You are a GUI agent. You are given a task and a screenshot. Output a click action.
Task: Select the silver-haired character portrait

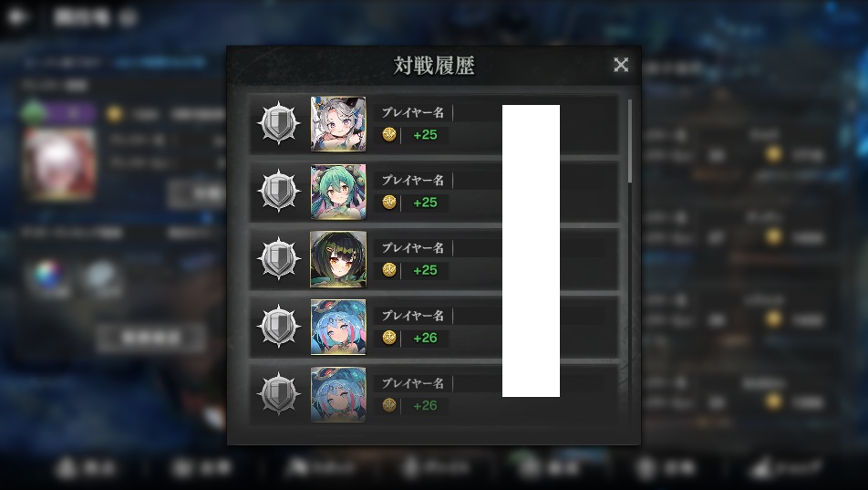coord(338,123)
